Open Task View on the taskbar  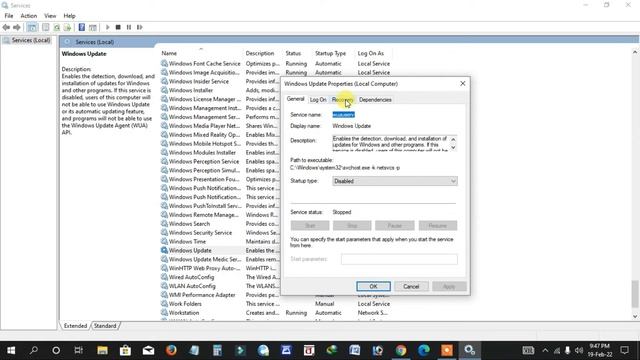point(79,350)
